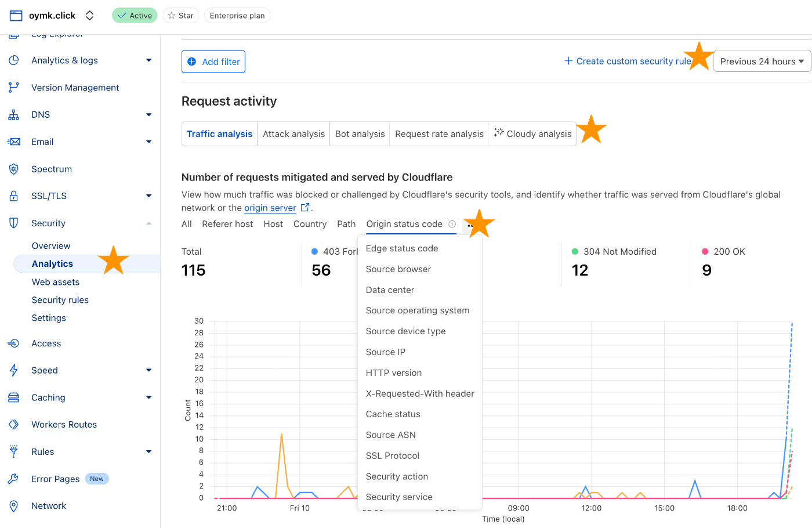Open the Workers Routes diamond icon
The width and height of the screenshot is (812, 528).
tap(14, 425)
